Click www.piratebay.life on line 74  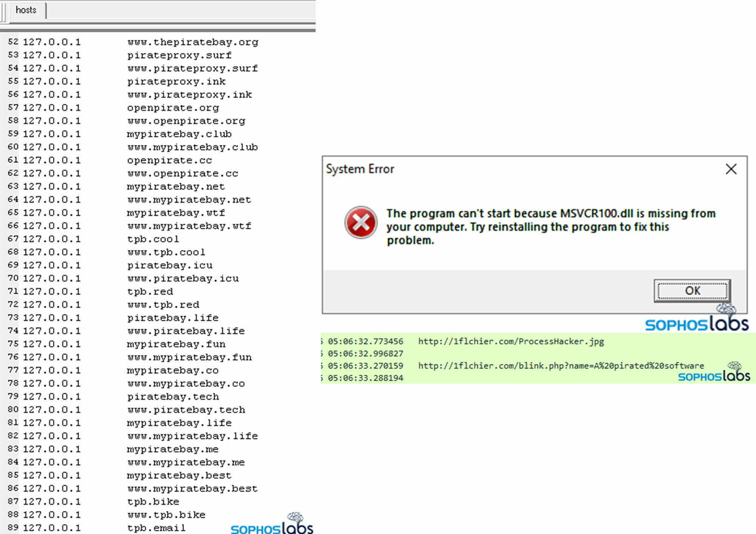(186, 331)
